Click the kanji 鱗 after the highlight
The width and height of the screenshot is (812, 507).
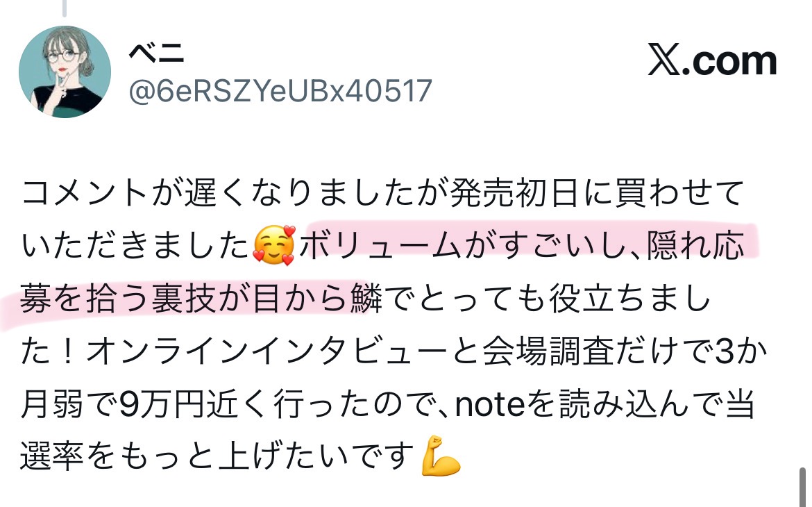coord(366,299)
